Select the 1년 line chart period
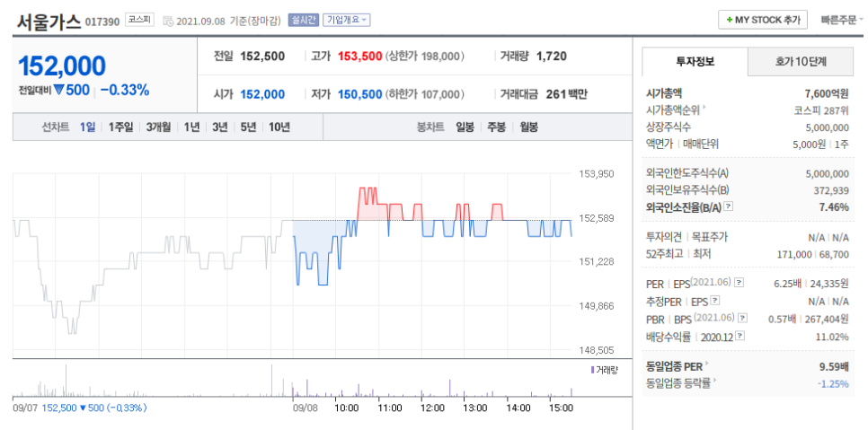 (x=191, y=127)
